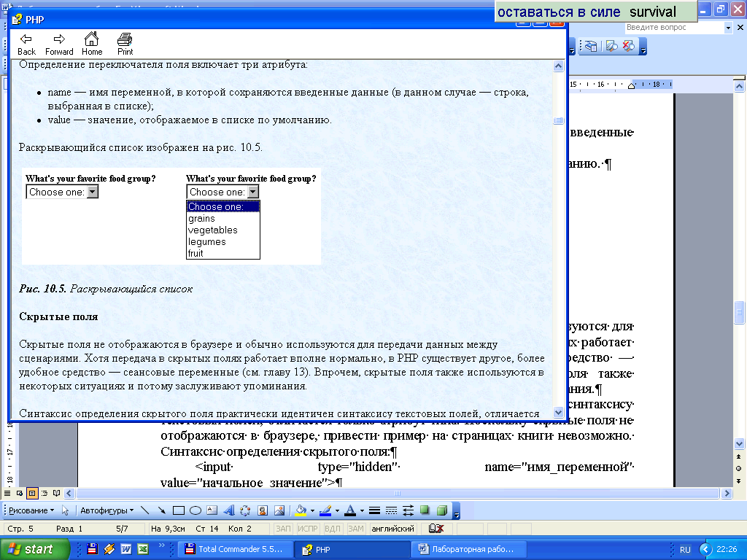Toggle the ЗАП macro recording indicator
Image resolution: width=747 pixels, height=560 pixels.
[284, 529]
